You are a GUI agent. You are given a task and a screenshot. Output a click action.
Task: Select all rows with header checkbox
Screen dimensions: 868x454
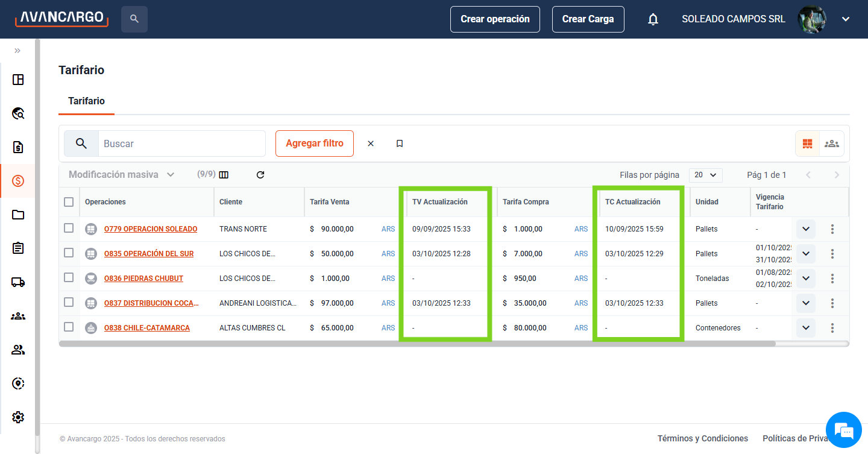click(x=69, y=202)
